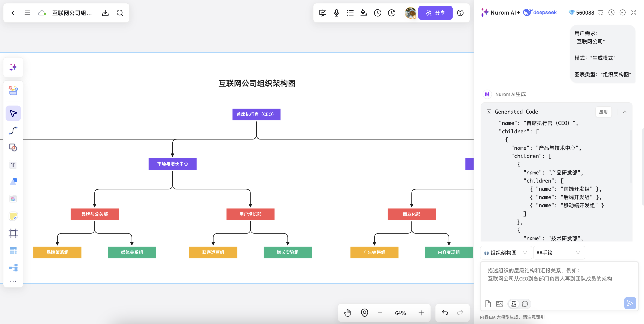644x324 pixels.
Task: Open the 组织架构图 chart type dropdown
Action: (506, 253)
